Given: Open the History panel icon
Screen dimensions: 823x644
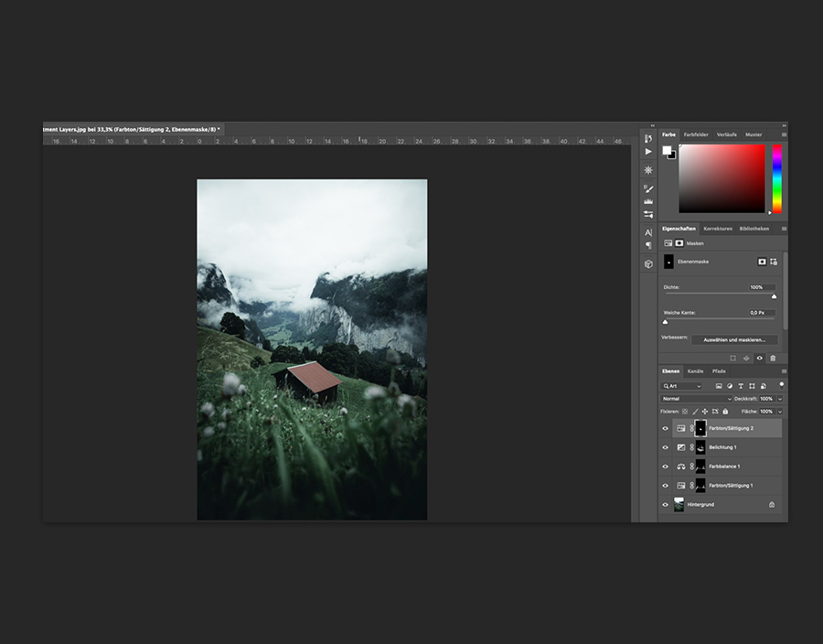Looking at the screenshot, I should tap(648, 138).
